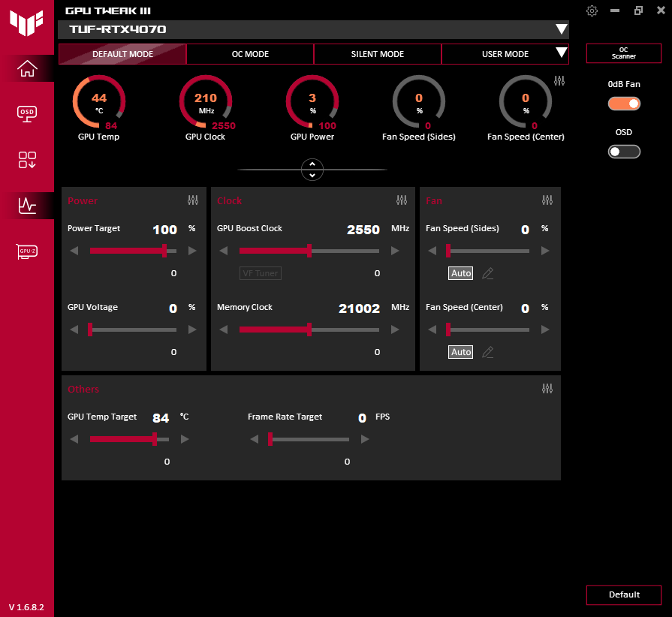672x617 pixels.
Task: Click the GPU Power gauge
Action: point(312,102)
